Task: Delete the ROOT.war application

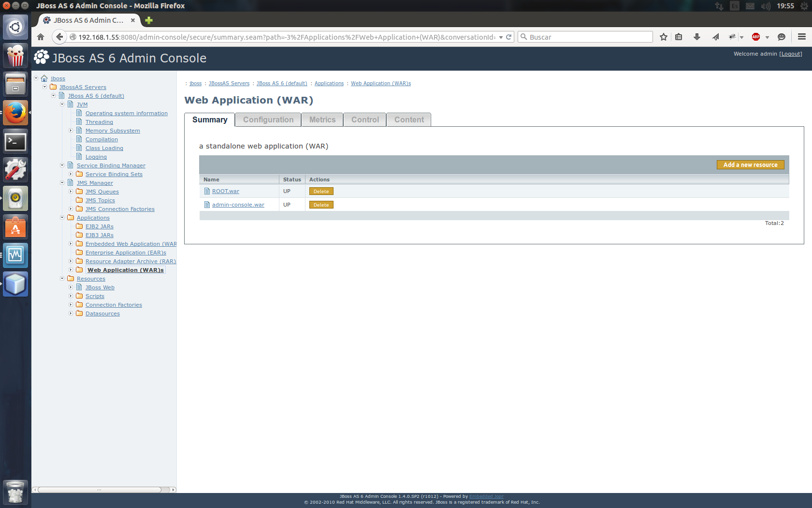Action: tap(320, 191)
